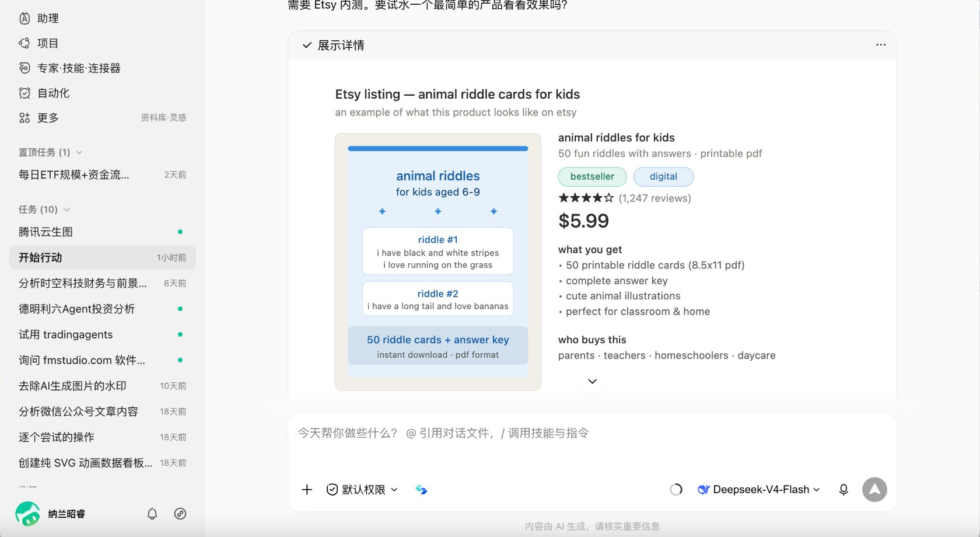
Task: Open the three-dot options of 展示详情
Action: [x=881, y=45]
